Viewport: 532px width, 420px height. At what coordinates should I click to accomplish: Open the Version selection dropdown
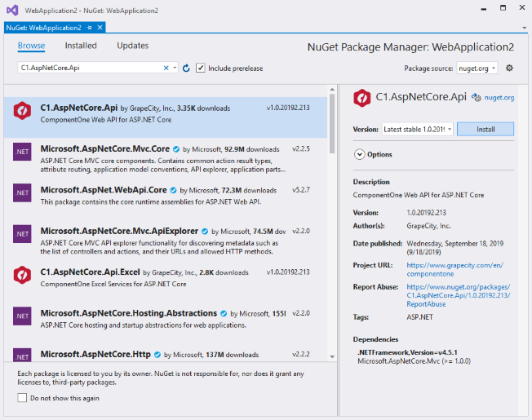[417, 130]
